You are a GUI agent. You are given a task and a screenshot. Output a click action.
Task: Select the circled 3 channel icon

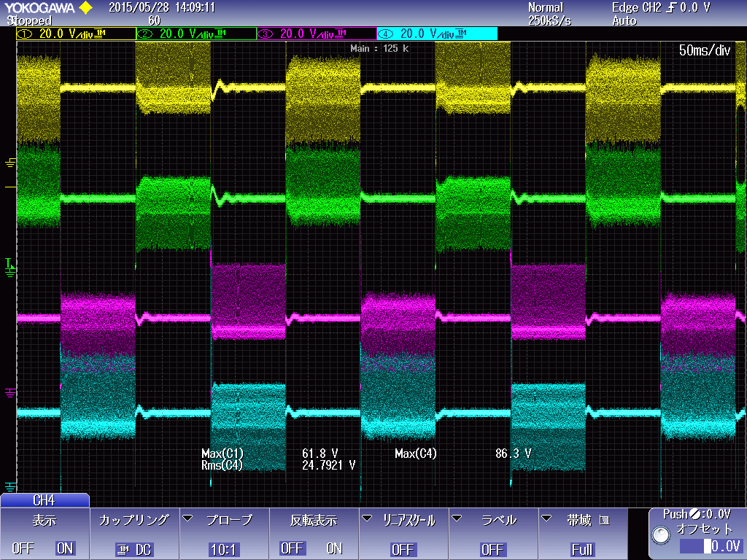coord(265,34)
